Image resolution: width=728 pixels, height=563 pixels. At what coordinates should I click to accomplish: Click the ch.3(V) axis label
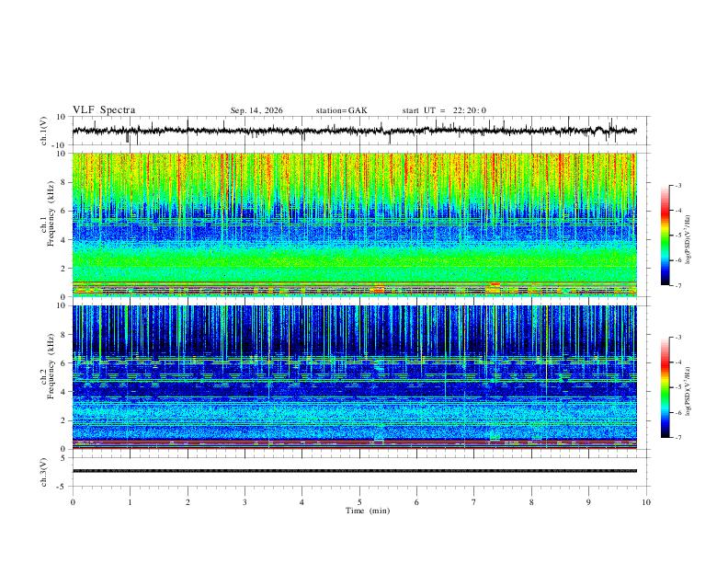pos(44,473)
